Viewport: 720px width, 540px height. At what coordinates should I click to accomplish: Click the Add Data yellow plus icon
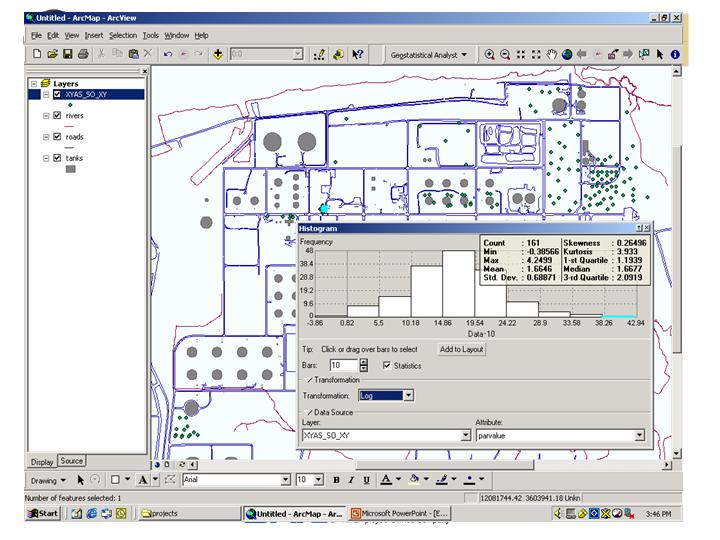(218, 54)
